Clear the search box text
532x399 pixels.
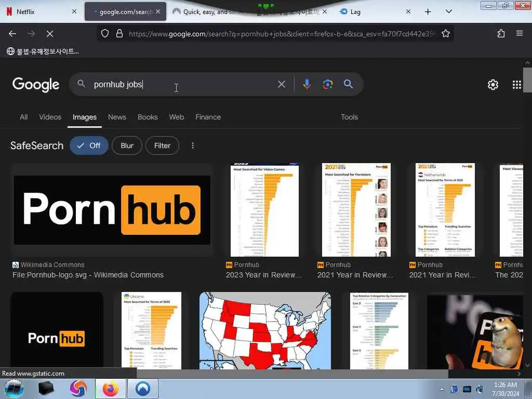281,84
